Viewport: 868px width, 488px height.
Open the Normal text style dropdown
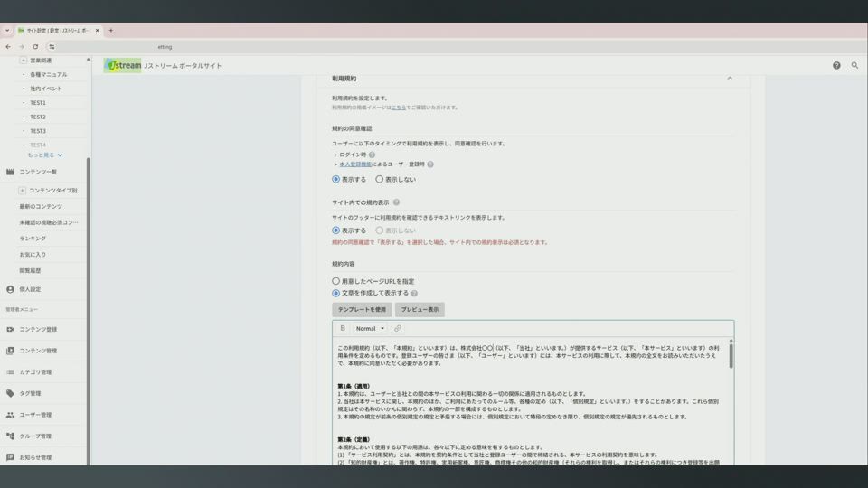(370, 329)
